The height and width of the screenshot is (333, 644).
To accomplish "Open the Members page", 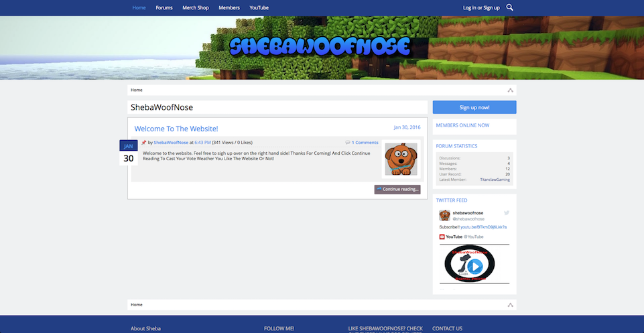I will 229,8.
